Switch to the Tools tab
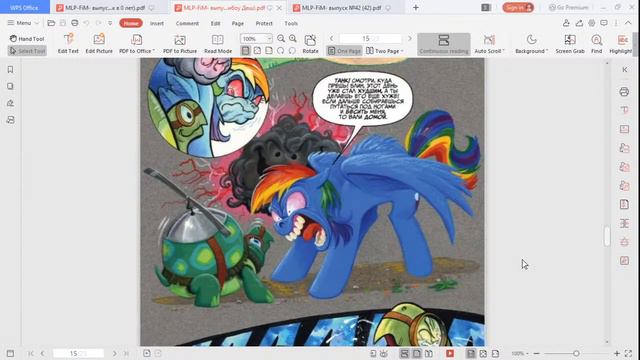This screenshot has width=640, height=360. [291, 23]
